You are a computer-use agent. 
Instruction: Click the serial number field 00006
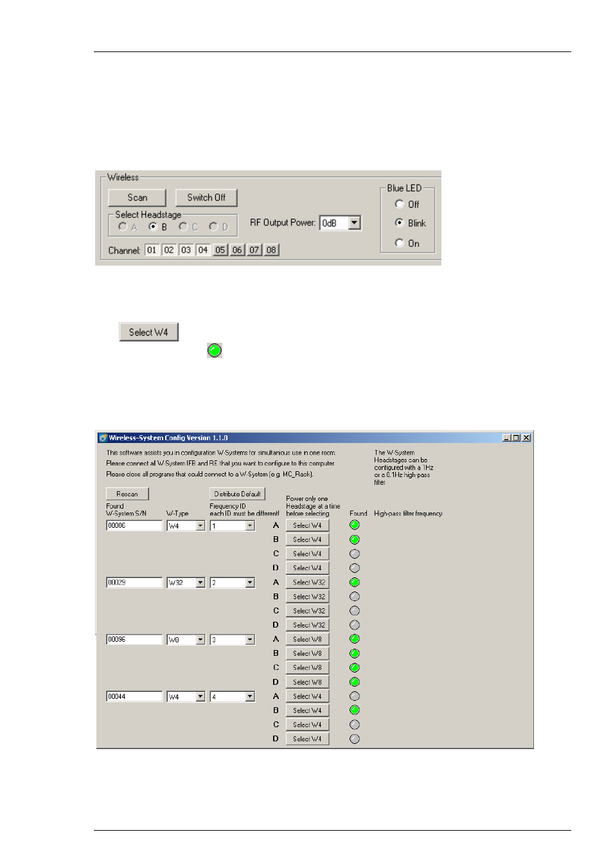pyautogui.click(x=134, y=525)
